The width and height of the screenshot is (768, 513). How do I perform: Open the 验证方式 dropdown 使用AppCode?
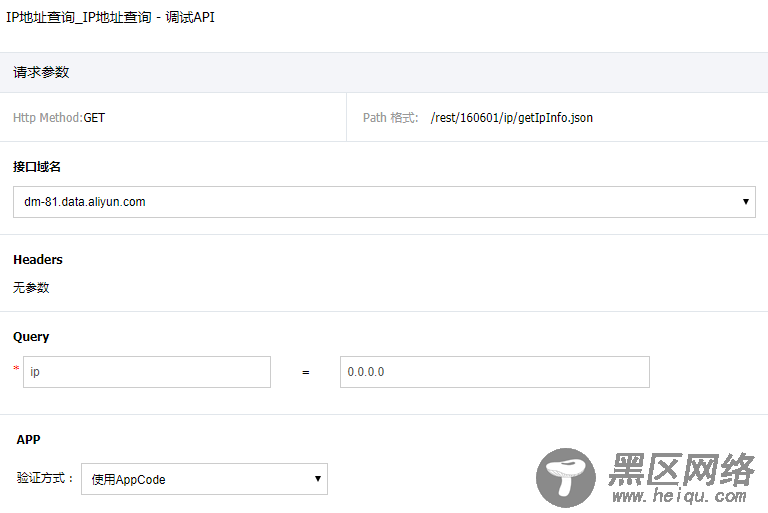click(204, 479)
